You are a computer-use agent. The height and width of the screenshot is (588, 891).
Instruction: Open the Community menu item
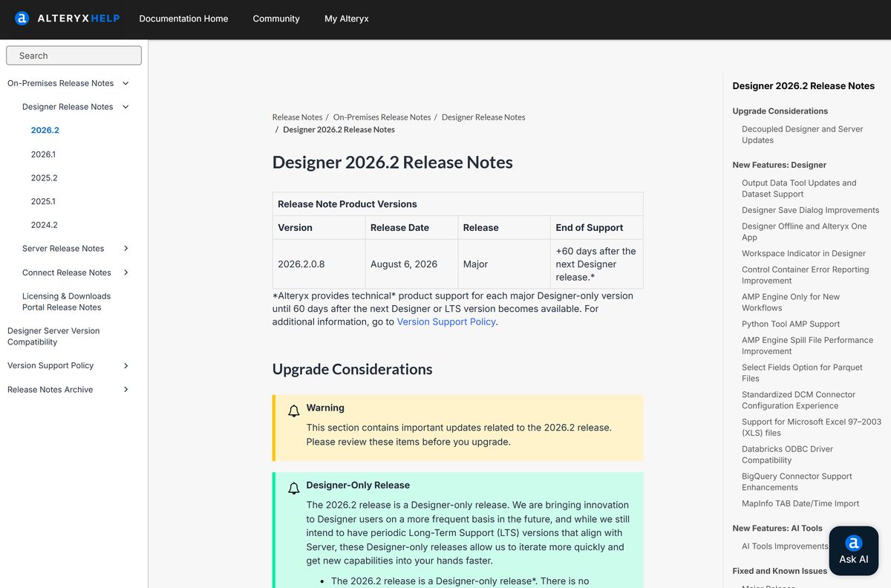click(276, 19)
